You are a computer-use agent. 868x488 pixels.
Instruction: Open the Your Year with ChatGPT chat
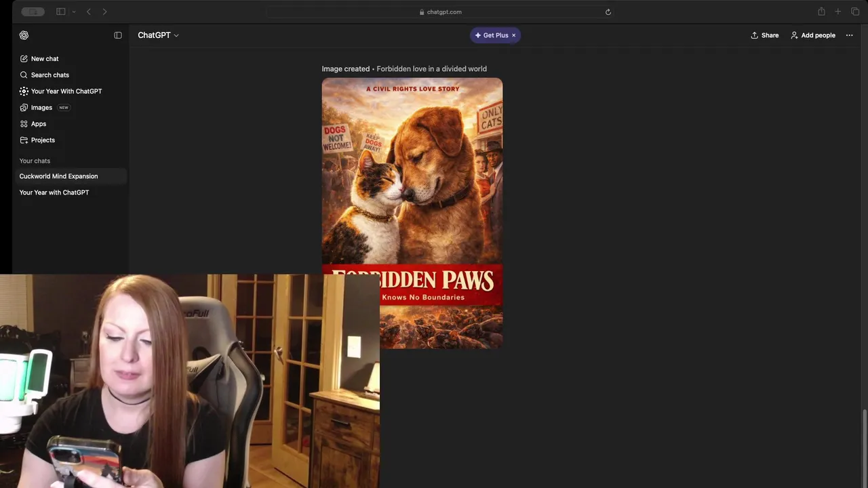tap(70, 192)
